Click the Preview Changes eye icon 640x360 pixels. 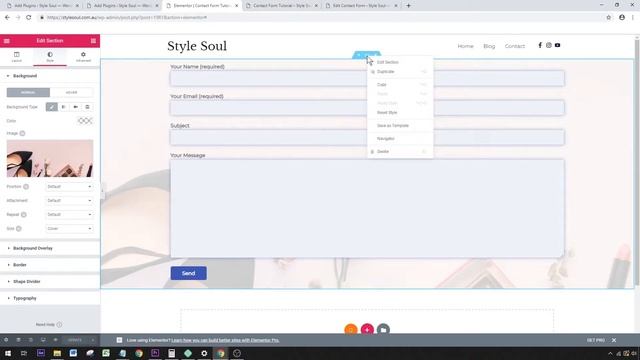tap(56, 340)
